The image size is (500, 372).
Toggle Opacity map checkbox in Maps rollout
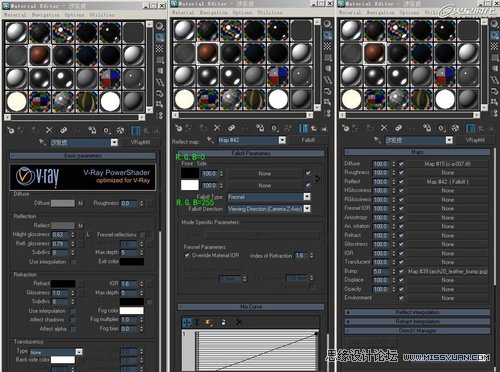click(x=401, y=289)
